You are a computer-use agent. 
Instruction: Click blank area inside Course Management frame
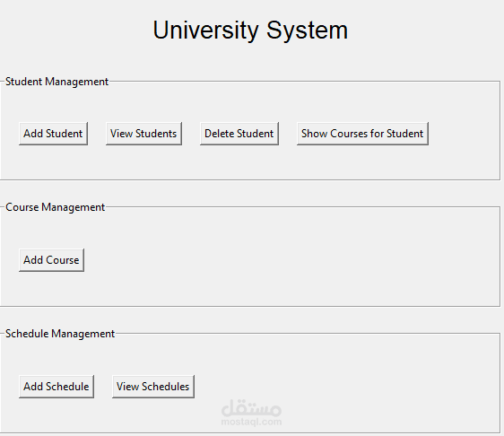pos(290,260)
